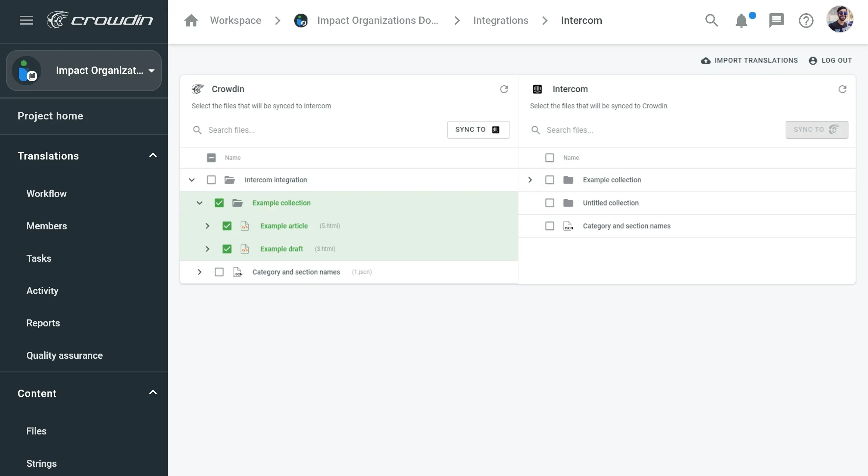Check the Untitled collection checkbox
The width and height of the screenshot is (868, 476).
click(x=549, y=203)
